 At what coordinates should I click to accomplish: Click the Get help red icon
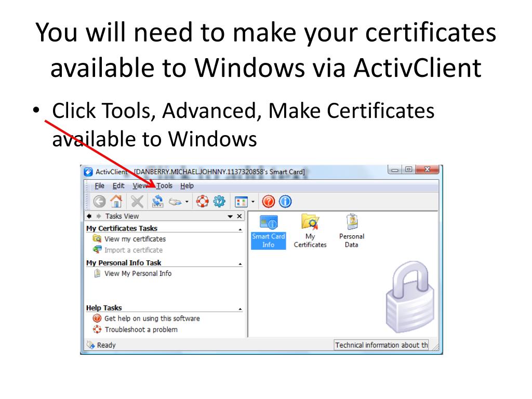click(x=97, y=318)
